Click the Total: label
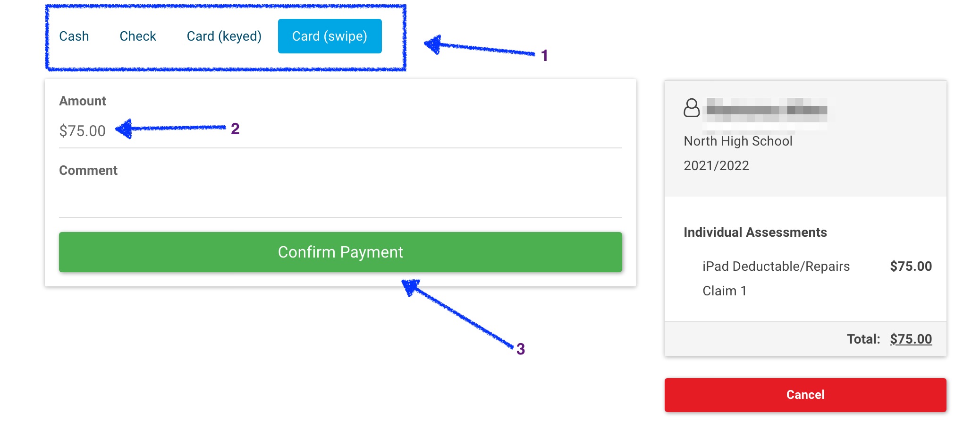Image resolution: width=980 pixels, height=448 pixels. 863,339
